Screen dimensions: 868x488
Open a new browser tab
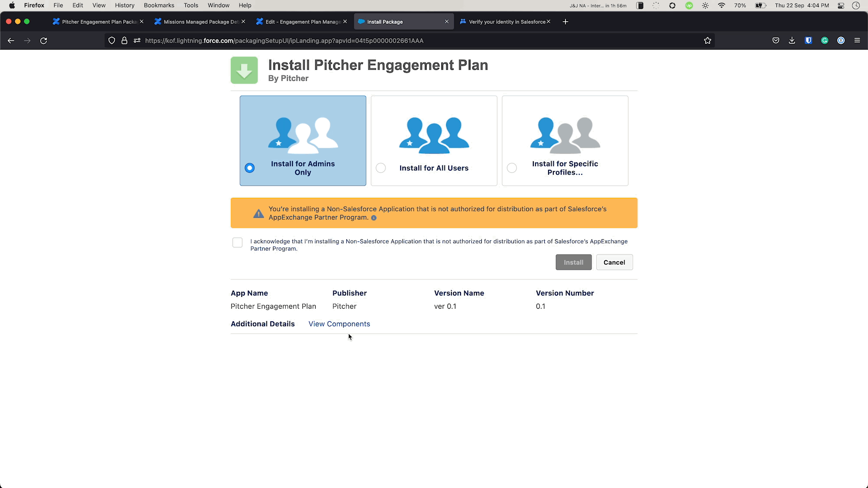tap(565, 22)
